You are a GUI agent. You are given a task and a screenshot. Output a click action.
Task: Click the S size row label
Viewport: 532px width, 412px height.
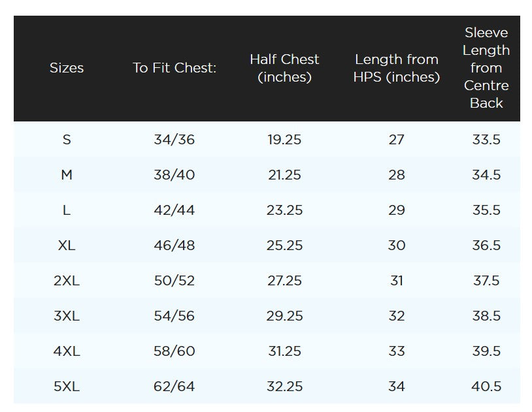(67, 140)
